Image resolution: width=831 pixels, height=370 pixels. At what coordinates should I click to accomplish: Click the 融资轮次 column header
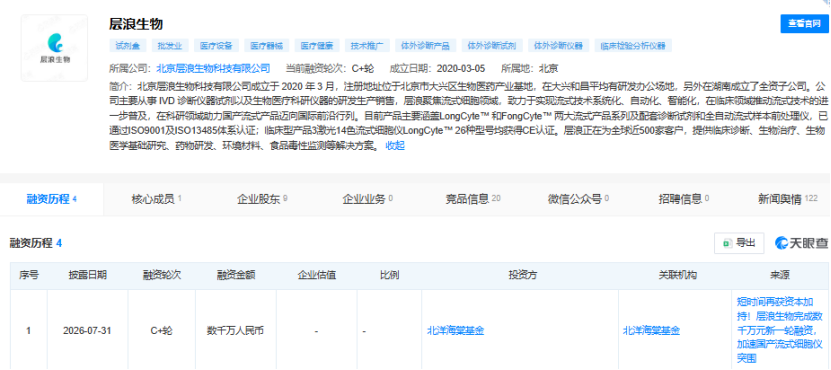(162, 275)
